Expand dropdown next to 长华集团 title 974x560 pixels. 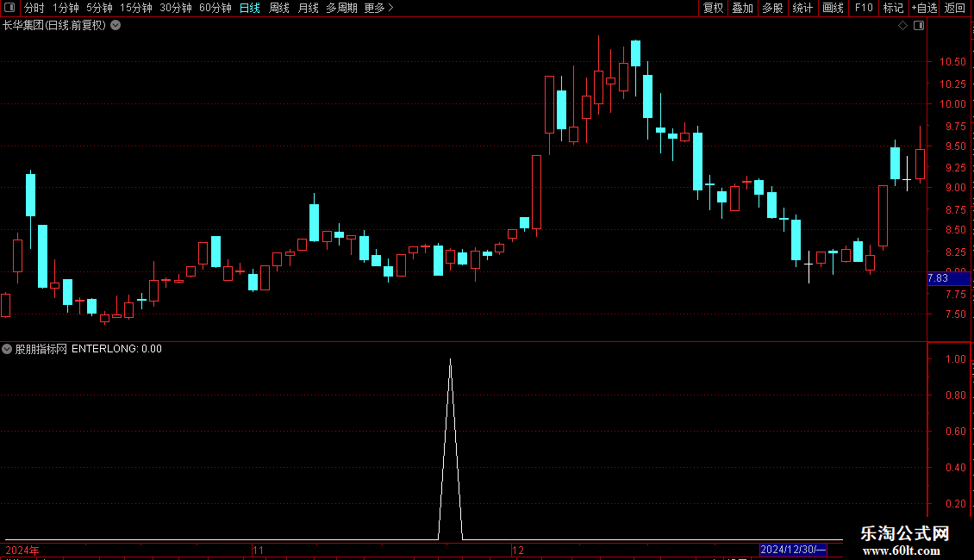pos(116,26)
